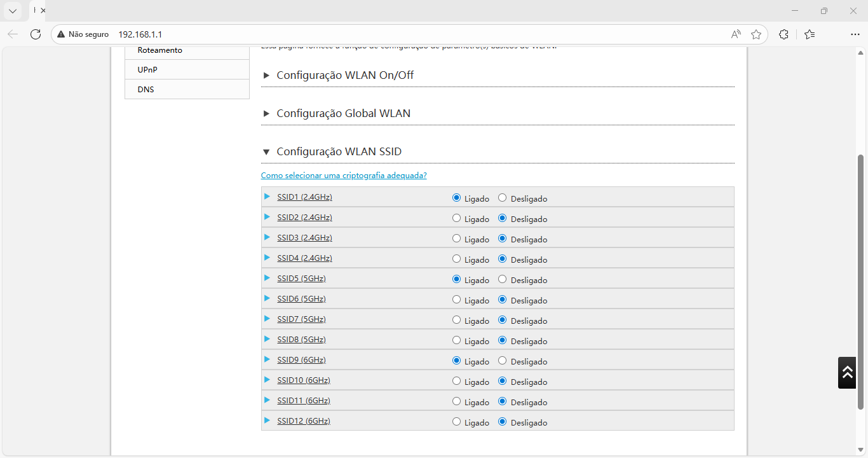Turn on SSID12 with the Ligado option
This screenshot has height=458, width=868.
456,421
